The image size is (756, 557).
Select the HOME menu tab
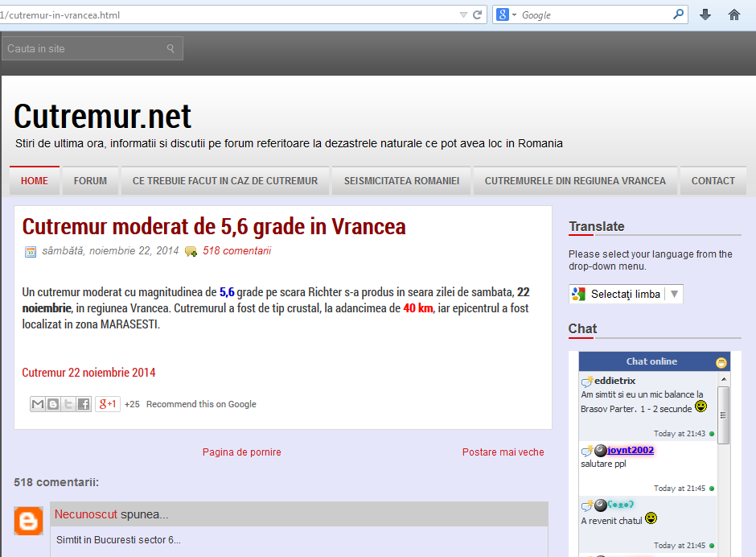tap(35, 181)
